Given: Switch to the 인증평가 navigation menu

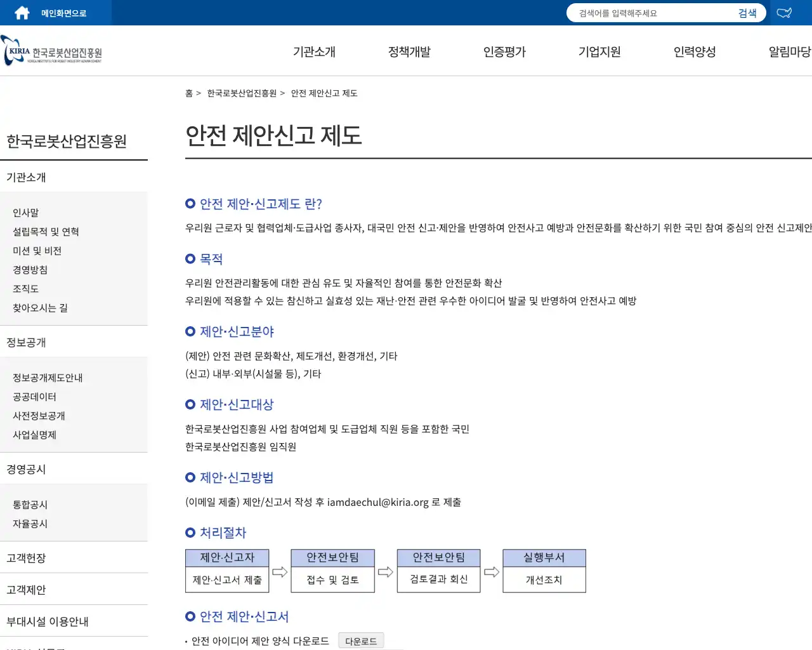Looking at the screenshot, I should pyautogui.click(x=504, y=51).
